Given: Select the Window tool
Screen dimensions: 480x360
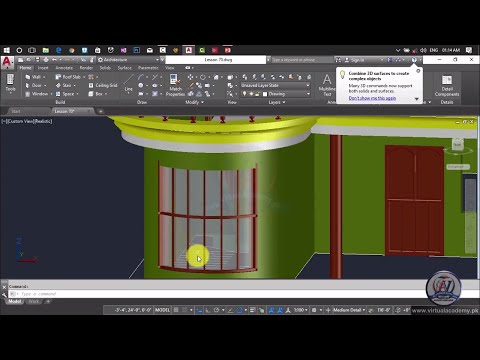Looking at the screenshot, I should point(37,94).
